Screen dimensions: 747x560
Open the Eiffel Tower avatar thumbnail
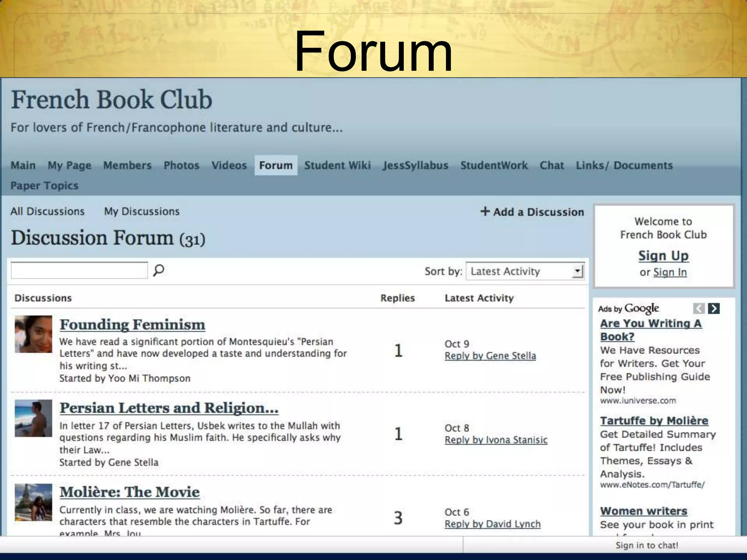tap(33, 502)
